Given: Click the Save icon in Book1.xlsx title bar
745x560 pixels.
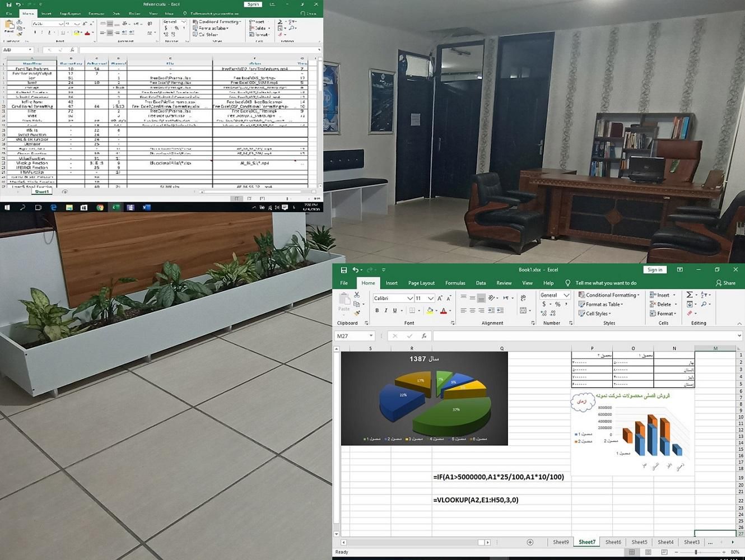Looking at the screenshot, I should [x=344, y=270].
